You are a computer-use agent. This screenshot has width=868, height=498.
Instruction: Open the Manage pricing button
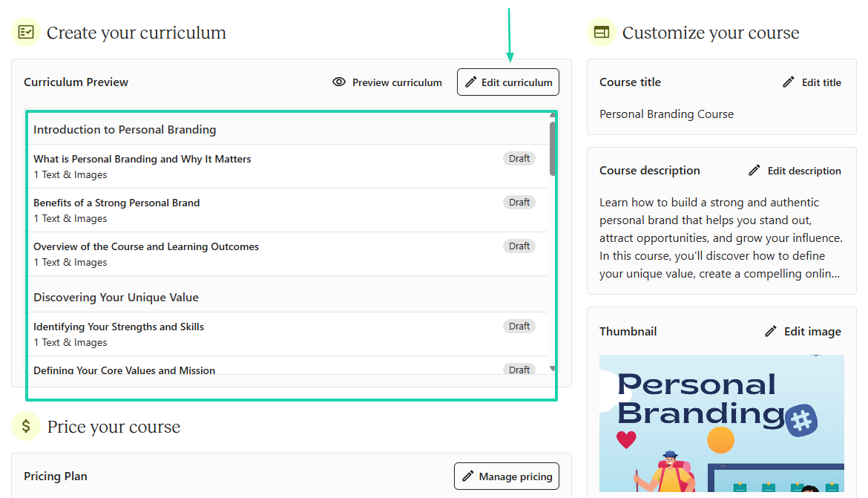point(507,476)
